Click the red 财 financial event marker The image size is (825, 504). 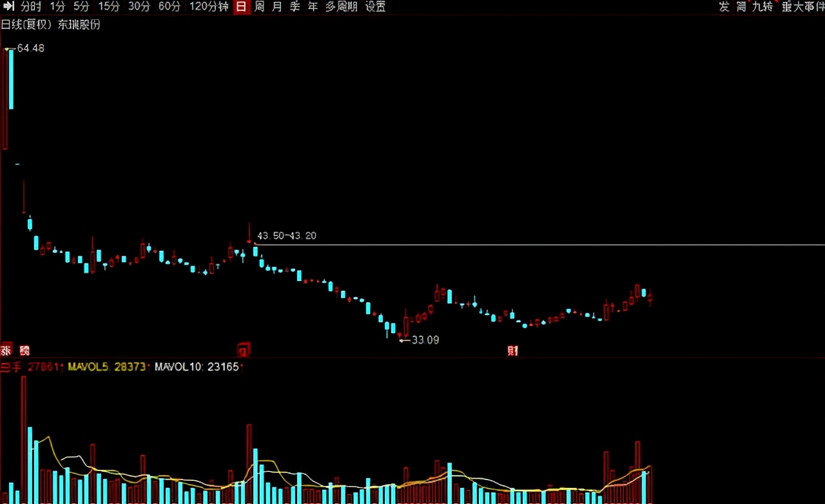[x=513, y=351]
